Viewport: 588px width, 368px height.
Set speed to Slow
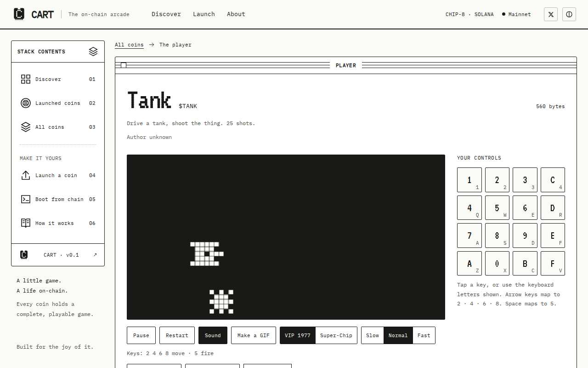(373, 335)
